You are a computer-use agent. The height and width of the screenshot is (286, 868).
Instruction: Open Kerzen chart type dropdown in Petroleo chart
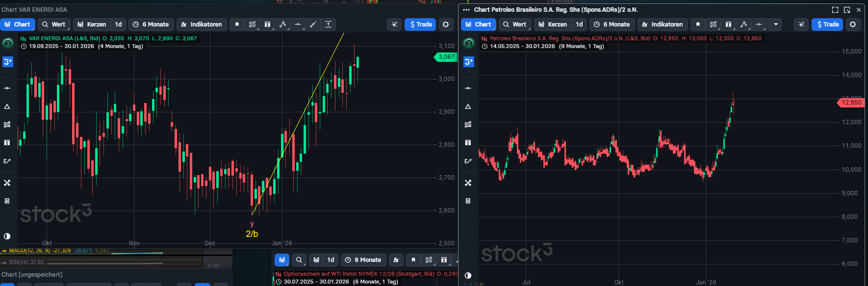coord(553,25)
